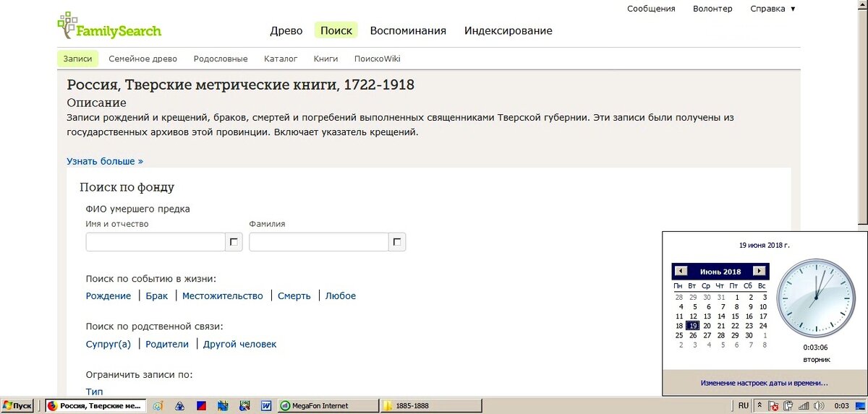This screenshot has height=414, width=868.
Task: Click the digital time 0:03:06
Action: (816, 348)
